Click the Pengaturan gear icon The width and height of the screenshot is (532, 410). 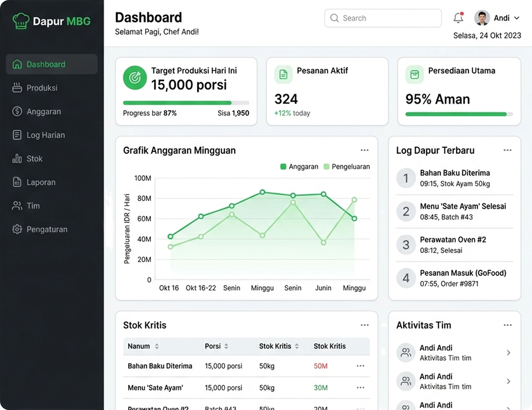click(17, 229)
